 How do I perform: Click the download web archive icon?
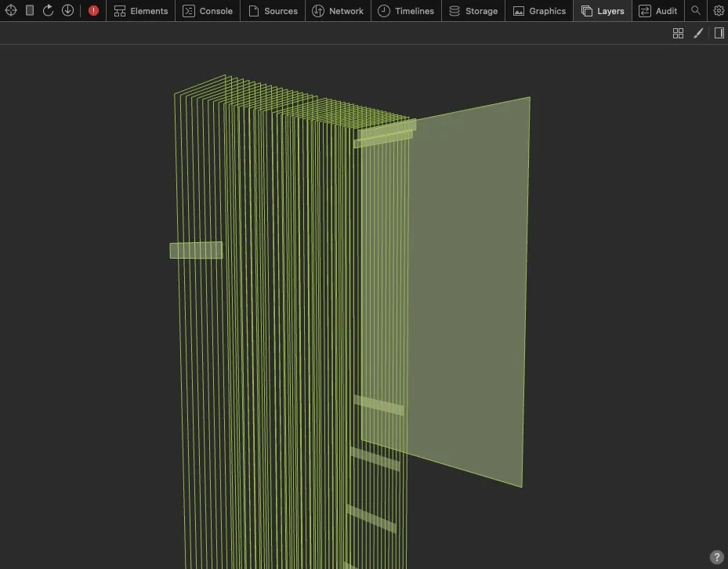point(68,10)
